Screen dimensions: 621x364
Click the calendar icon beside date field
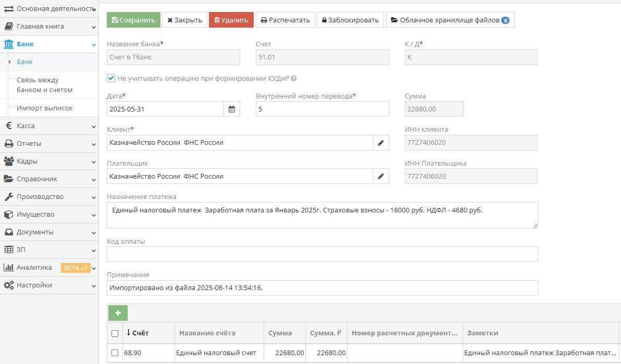232,109
